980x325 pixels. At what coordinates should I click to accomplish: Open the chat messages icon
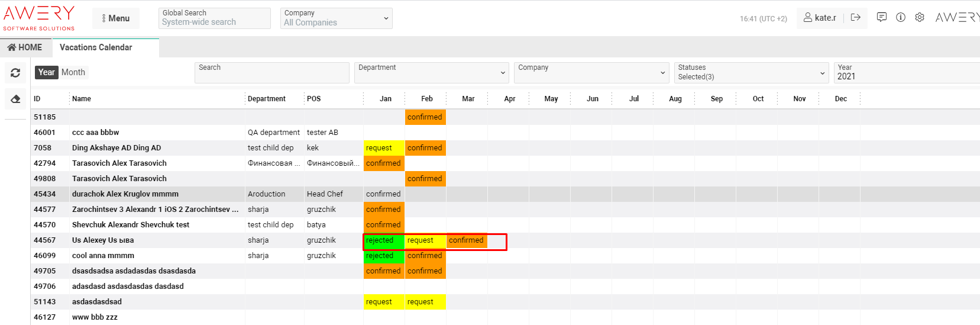(x=881, y=18)
